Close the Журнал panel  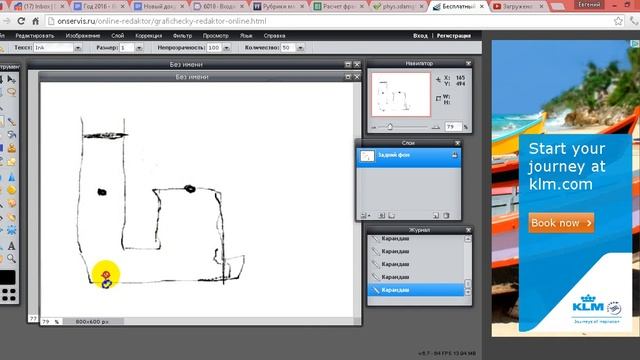tap(468, 230)
